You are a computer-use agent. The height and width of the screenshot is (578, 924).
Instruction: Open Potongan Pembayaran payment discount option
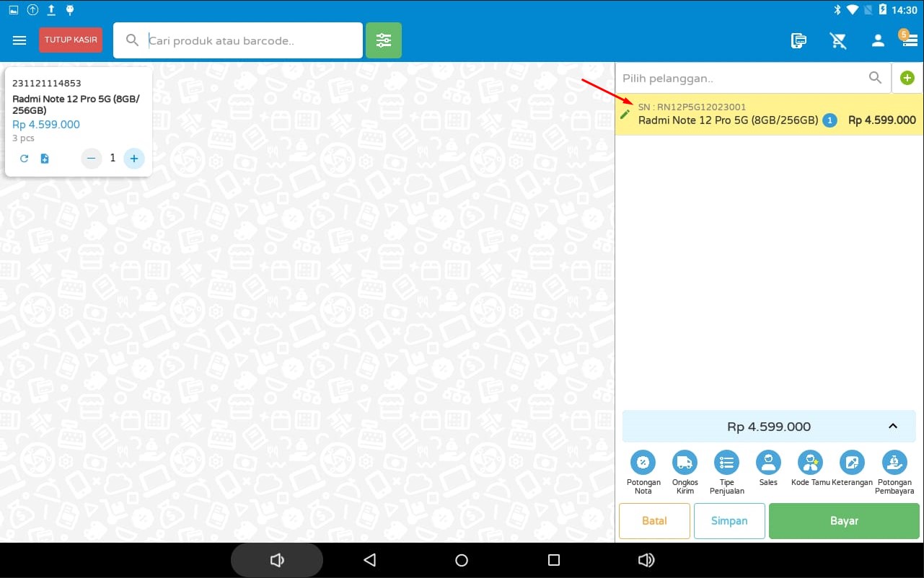coord(894,472)
